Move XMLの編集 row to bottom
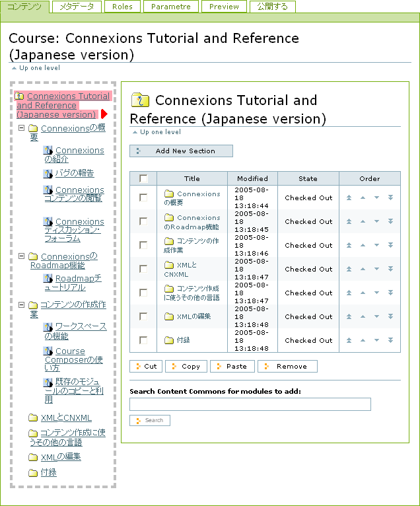 (391, 316)
